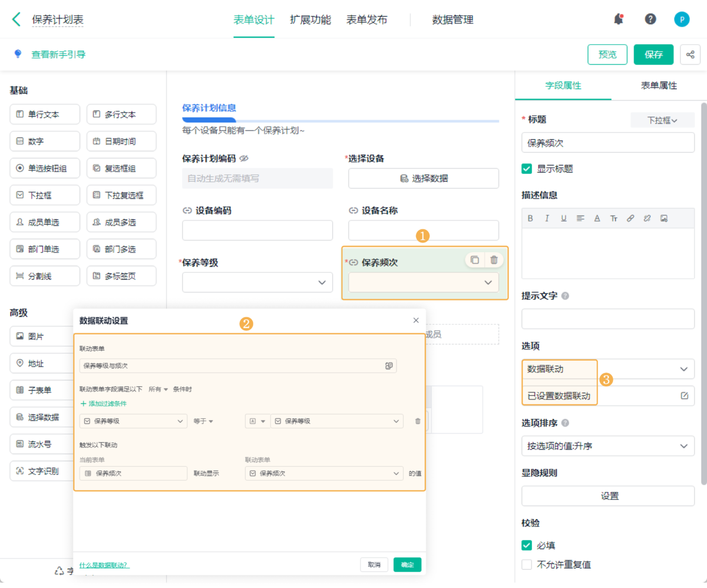Open the user avatar P
The width and height of the screenshot is (707, 588).
tap(682, 19)
